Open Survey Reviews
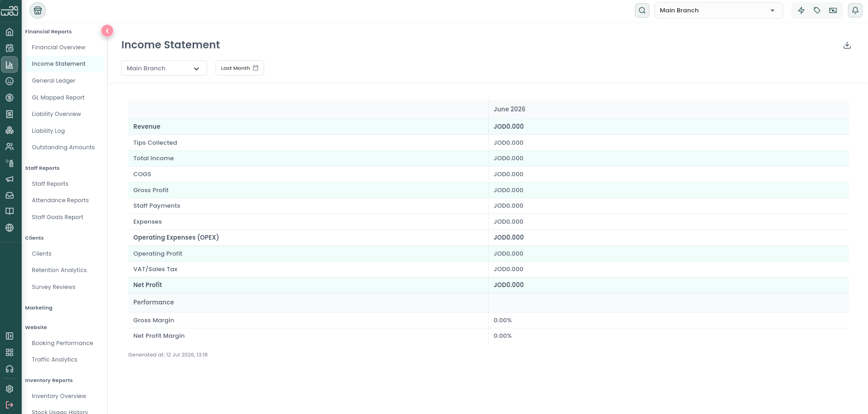This screenshot has height=414, width=868. click(x=54, y=287)
